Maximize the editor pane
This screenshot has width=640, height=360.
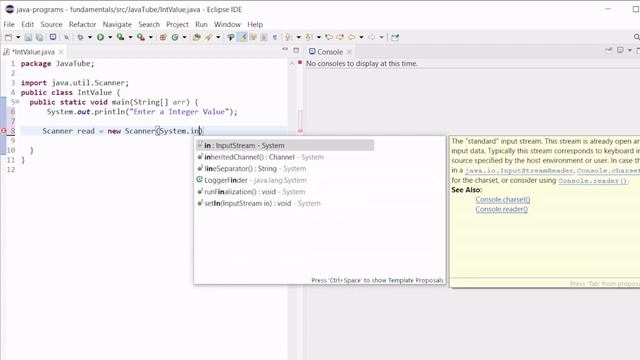296,50
